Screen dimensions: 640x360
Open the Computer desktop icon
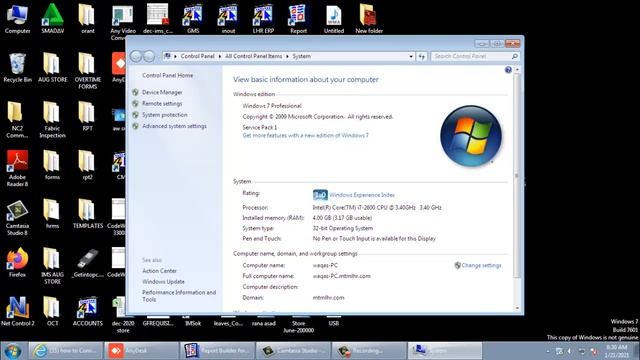click(17, 18)
